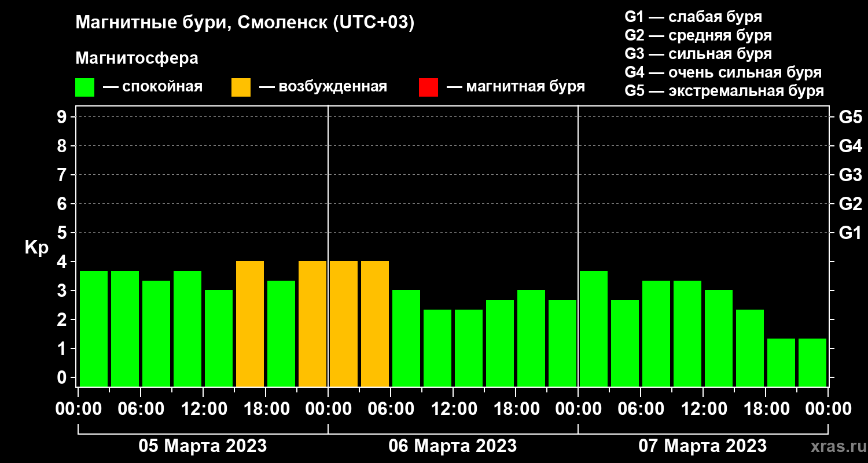Click the tallest green bar on 07 Марта
The width and height of the screenshot is (868, 463).
(594, 329)
